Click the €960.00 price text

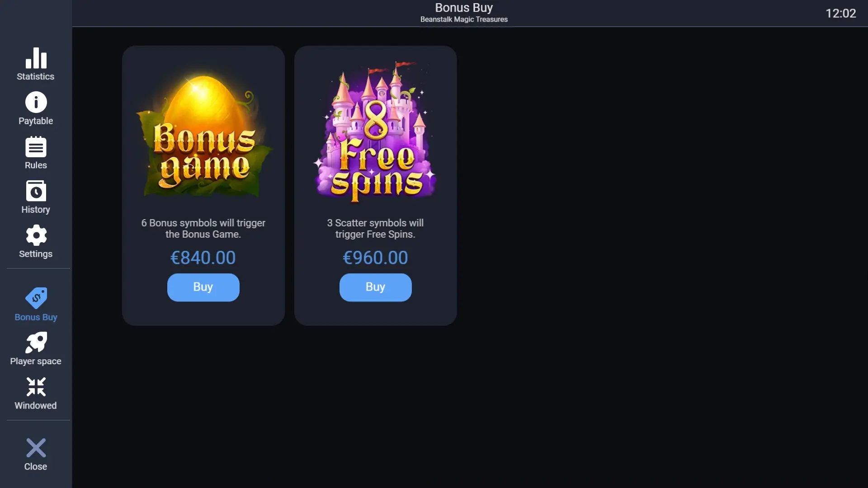click(x=375, y=258)
